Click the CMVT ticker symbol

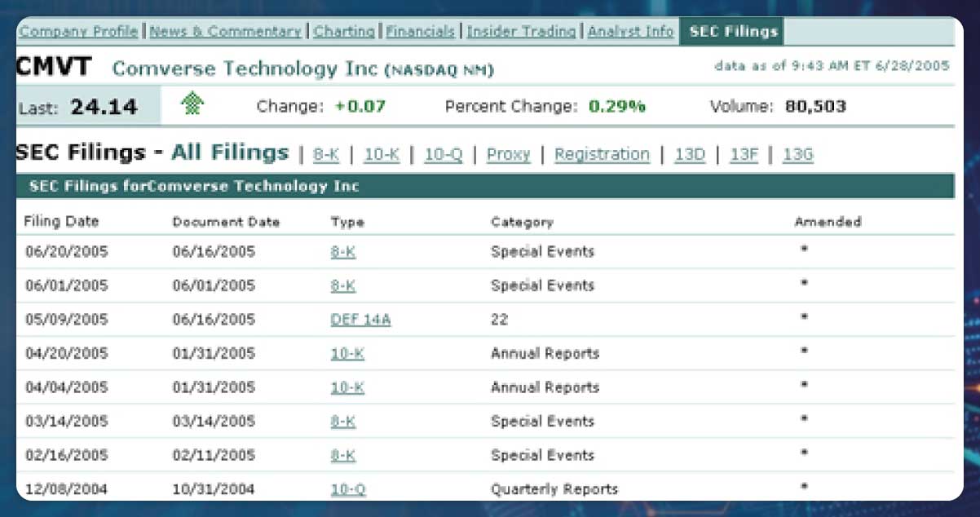pyautogui.click(x=54, y=67)
